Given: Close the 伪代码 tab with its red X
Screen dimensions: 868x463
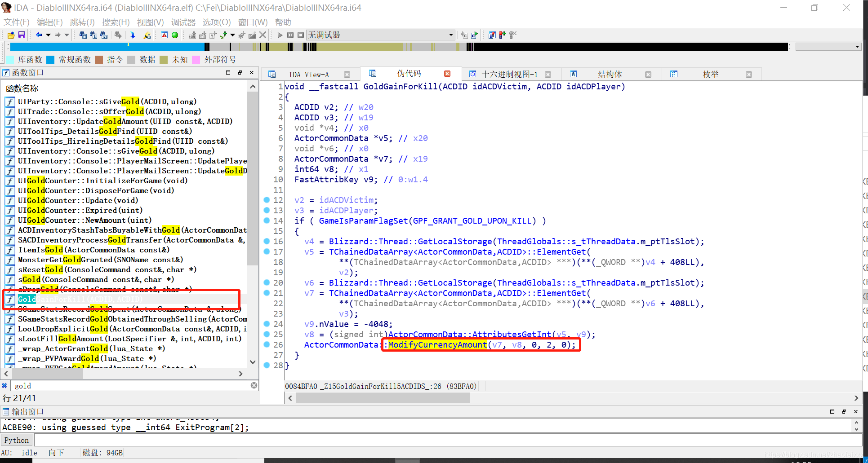Looking at the screenshot, I should [x=447, y=74].
